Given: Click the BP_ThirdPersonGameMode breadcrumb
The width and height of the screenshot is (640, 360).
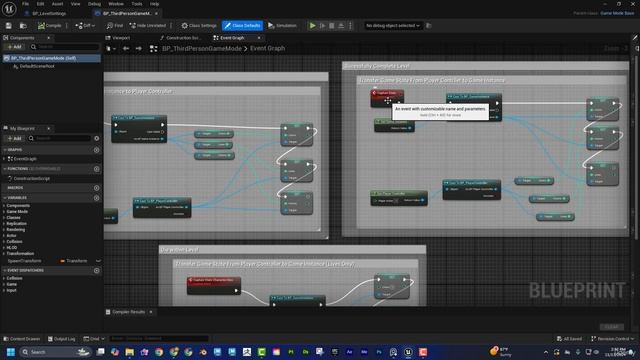Looking at the screenshot, I should click(x=202, y=49).
